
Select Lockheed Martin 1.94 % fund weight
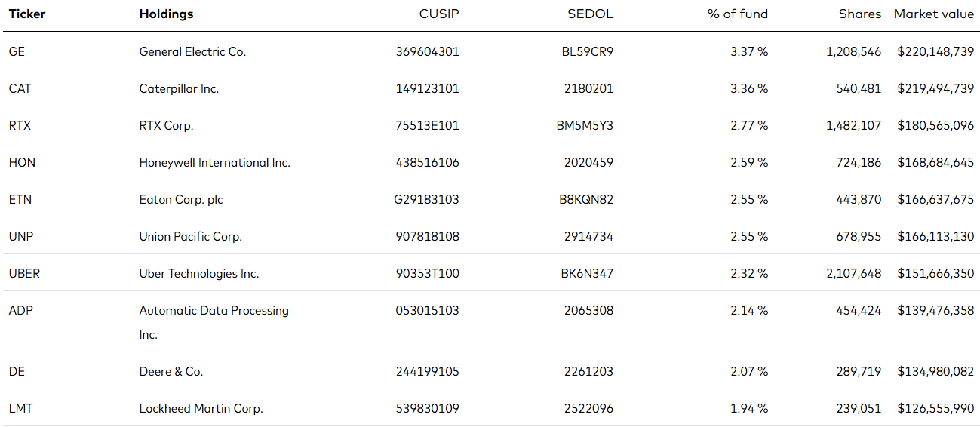[x=749, y=408]
